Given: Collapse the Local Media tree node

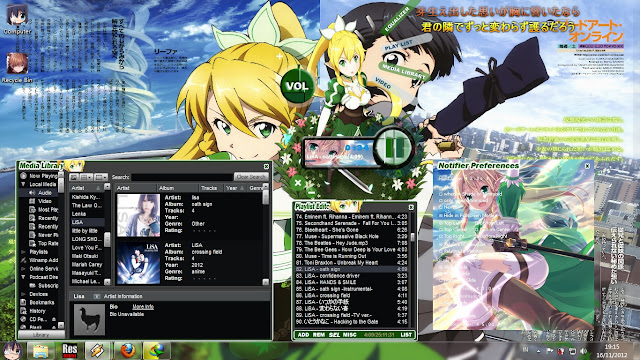Looking at the screenshot, I should [x=23, y=184].
